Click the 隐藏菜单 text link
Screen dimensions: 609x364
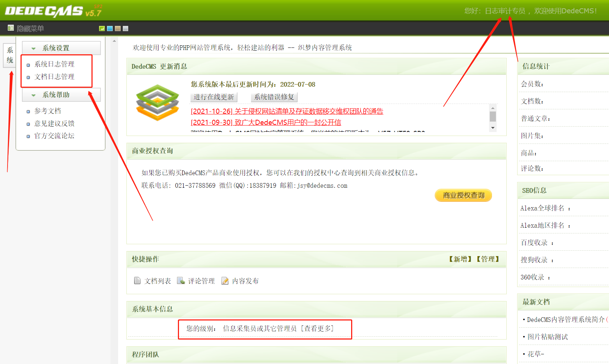tap(30, 28)
